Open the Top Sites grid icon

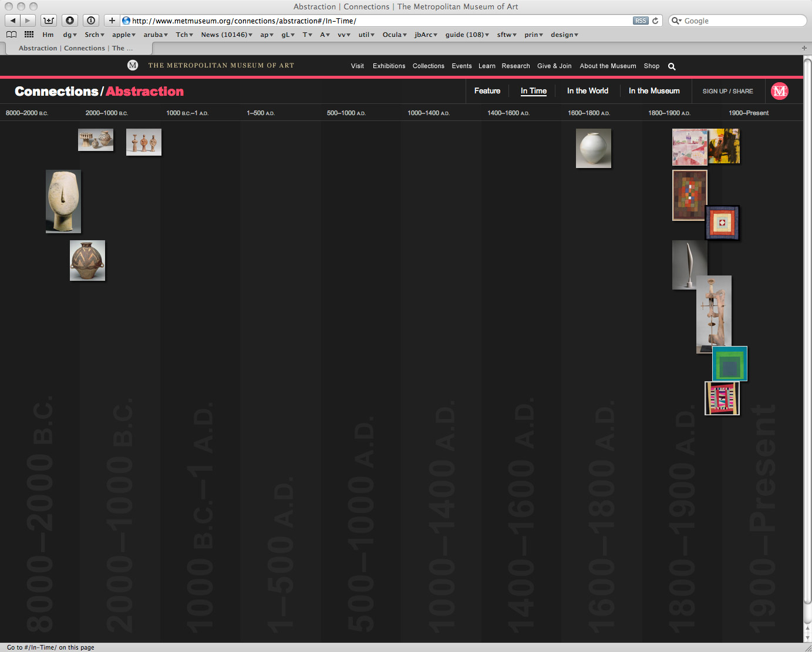[x=29, y=35]
